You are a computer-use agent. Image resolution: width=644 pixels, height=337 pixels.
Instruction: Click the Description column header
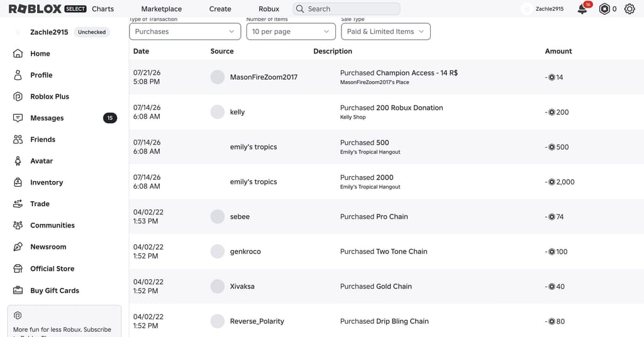(x=333, y=51)
